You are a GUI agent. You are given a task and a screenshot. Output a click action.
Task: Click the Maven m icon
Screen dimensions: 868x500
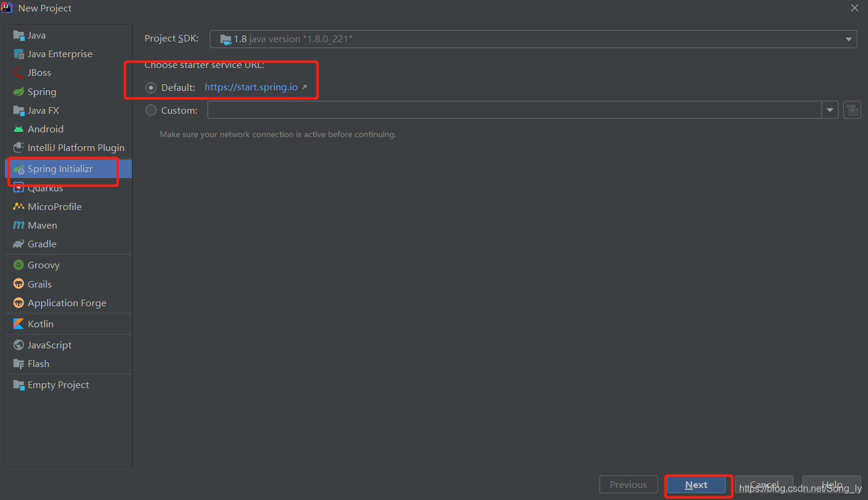coord(18,225)
